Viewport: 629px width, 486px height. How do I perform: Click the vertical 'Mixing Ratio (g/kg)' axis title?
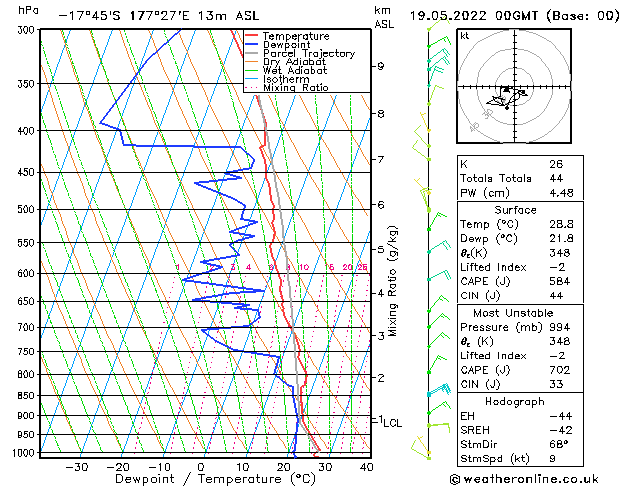click(392, 281)
